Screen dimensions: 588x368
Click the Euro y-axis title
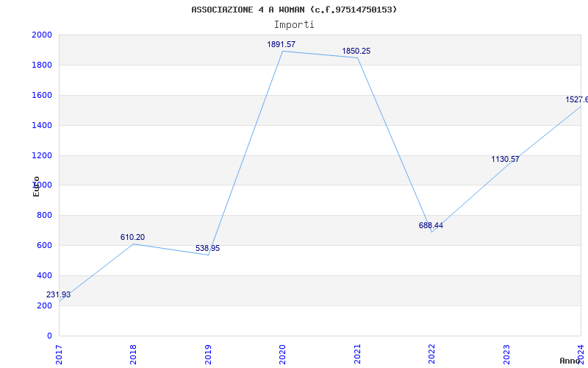pos(36,186)
